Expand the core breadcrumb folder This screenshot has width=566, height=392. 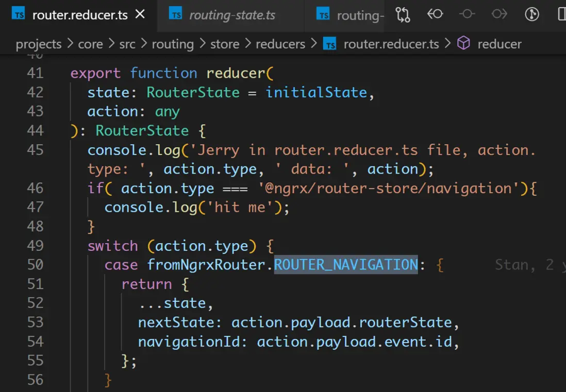(x=90, y=44)
